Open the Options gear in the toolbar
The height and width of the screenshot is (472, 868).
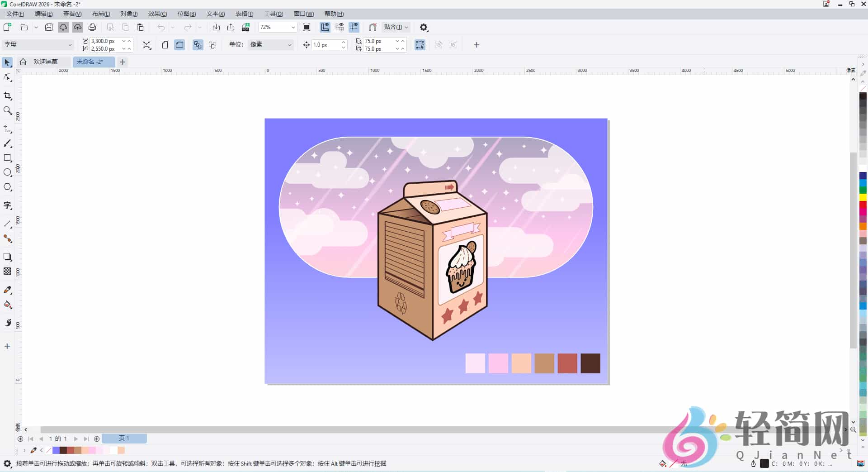(424, 27)
